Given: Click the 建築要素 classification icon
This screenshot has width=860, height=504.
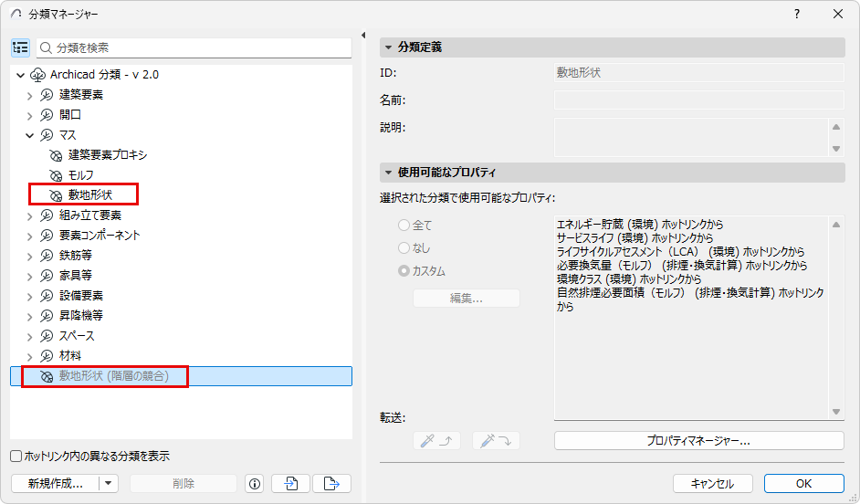Looking at the screenshot, I should 47,95.
